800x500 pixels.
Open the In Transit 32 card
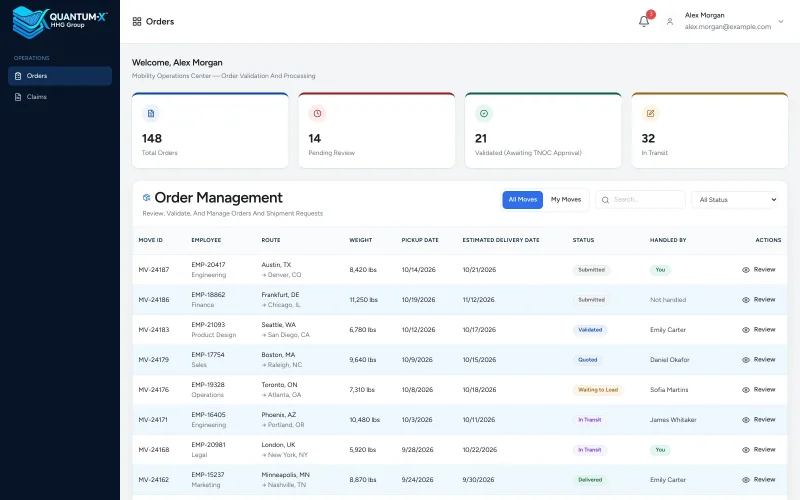[710, 131]
